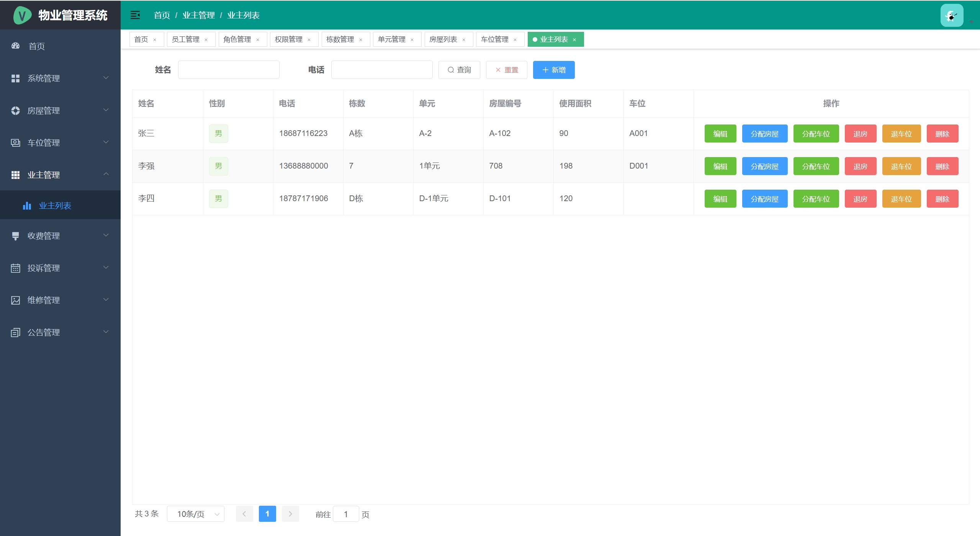
Task: Switch to the 角色管理 tab
Action: pos(237,39)
